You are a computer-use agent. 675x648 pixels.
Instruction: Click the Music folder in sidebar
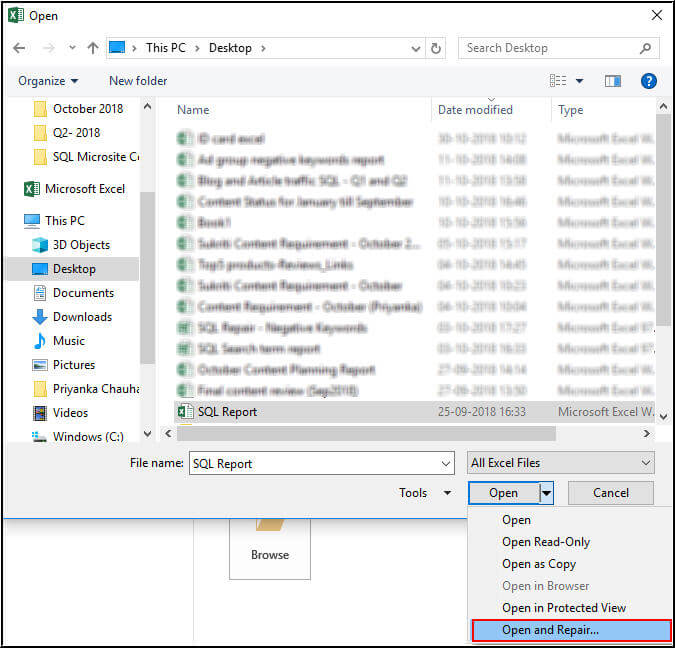[x=69, y=341]
